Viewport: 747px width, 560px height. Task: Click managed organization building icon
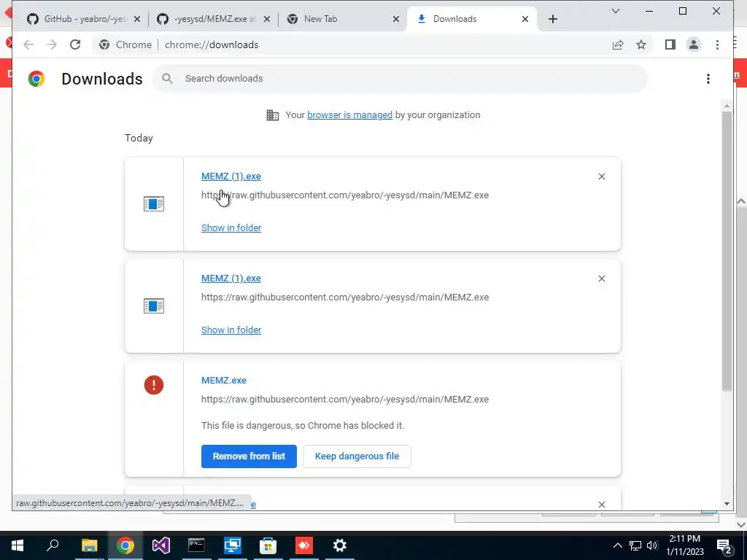273,115
